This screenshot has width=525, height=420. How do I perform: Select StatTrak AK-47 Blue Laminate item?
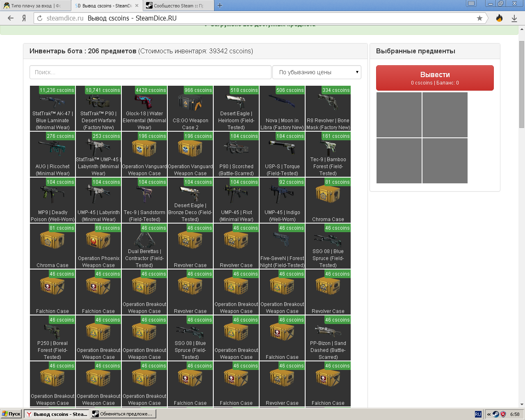pyautogui.click(x=52, y=108)
